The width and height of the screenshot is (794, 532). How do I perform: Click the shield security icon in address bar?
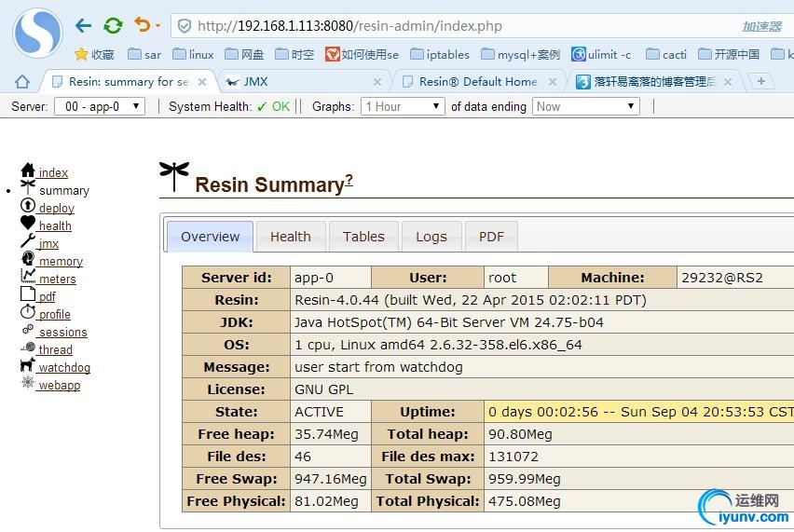pyautogui.click(x=185, y=26)
